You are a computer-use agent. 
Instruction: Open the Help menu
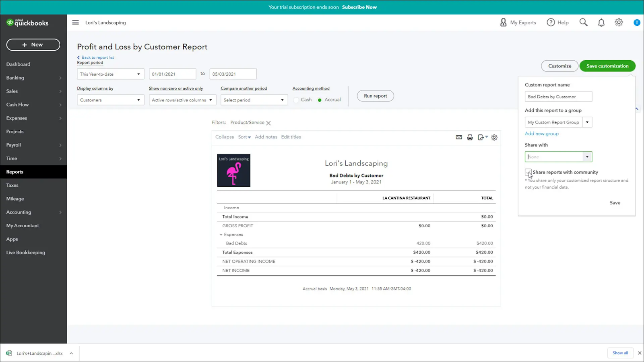[x=557, y=23]
